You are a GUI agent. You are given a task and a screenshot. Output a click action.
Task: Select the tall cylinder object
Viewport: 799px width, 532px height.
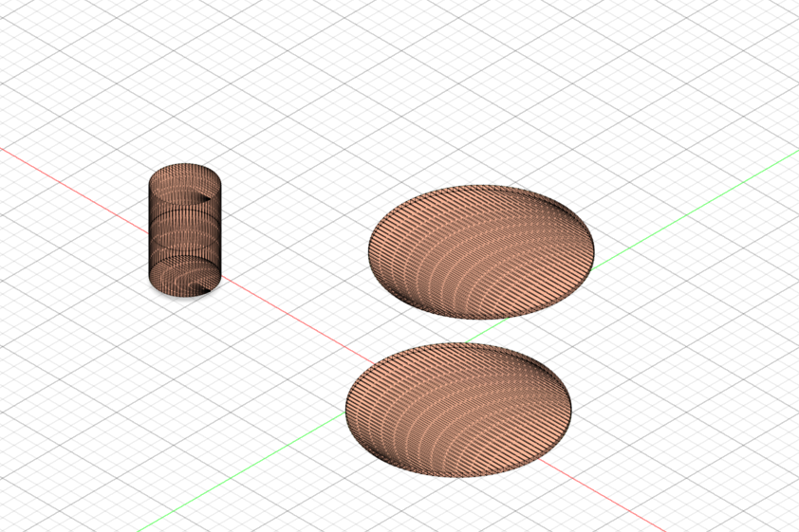[x=185, y=230]
